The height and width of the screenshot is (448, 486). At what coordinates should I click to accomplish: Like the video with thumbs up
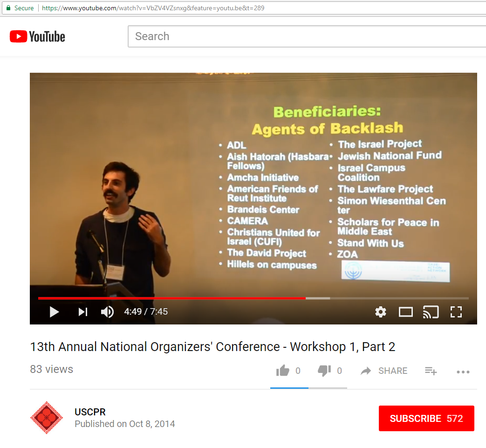[283, 371]
